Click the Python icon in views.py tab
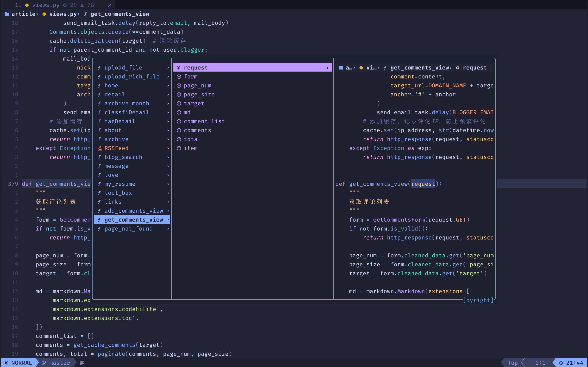 coord(27,5)
